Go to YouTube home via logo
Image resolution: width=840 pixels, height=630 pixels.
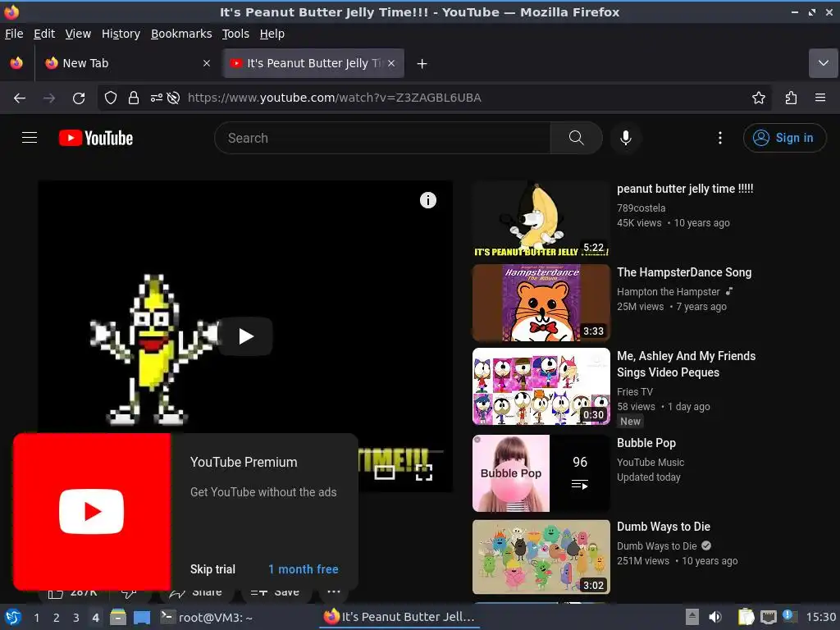click(x=96, y=138)
